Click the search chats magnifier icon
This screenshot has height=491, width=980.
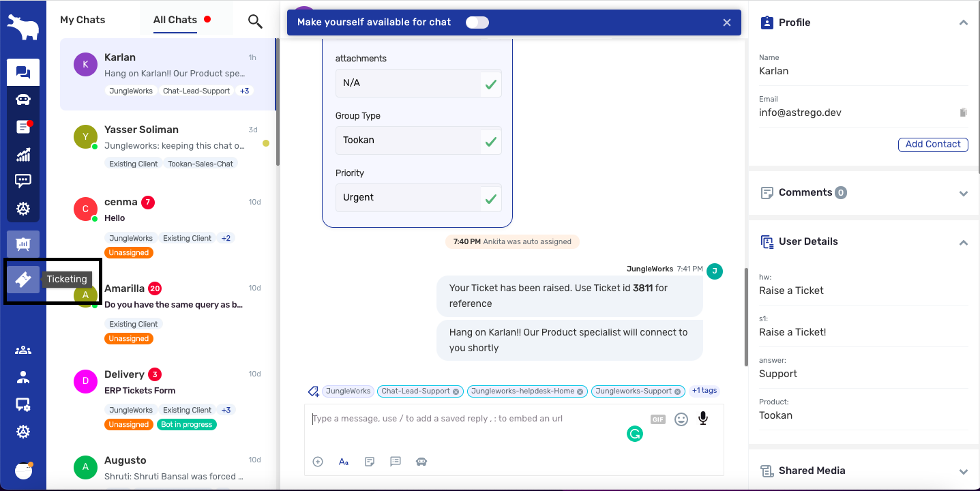(x=255, y=21)
